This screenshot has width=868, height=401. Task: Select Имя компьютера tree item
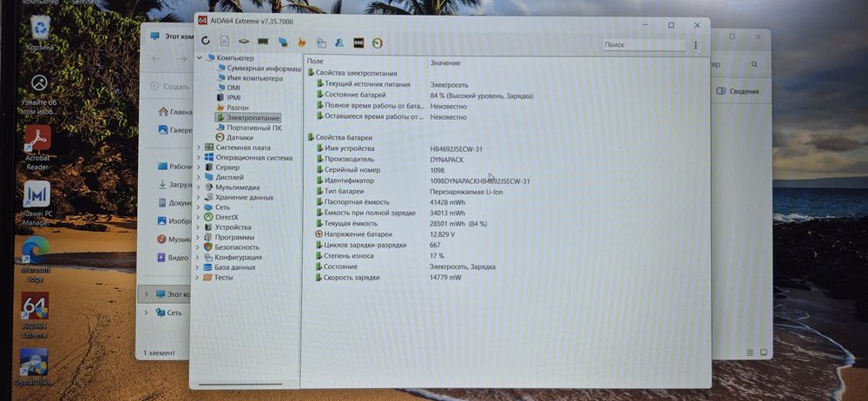[x=249, y=78]
